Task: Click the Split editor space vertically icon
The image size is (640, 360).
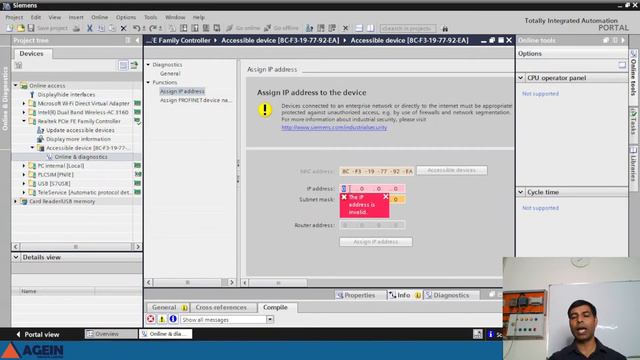Action: pos(370,28)
